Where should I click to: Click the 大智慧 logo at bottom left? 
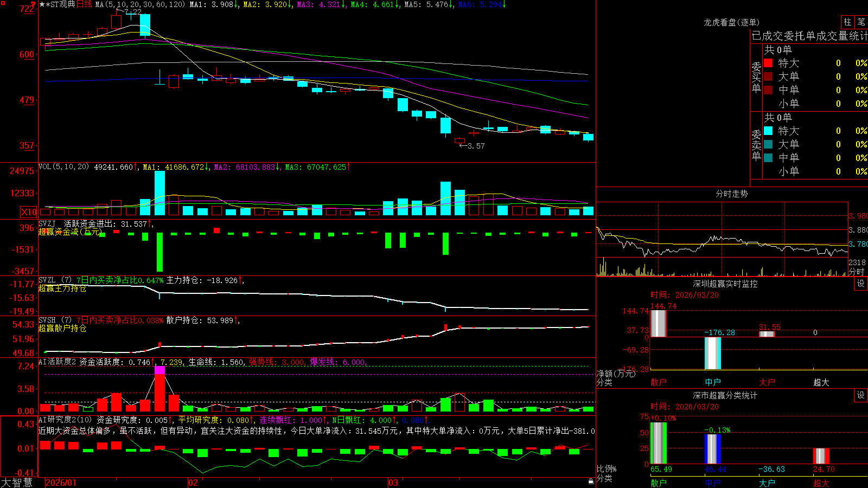click(x=17, y=483)
